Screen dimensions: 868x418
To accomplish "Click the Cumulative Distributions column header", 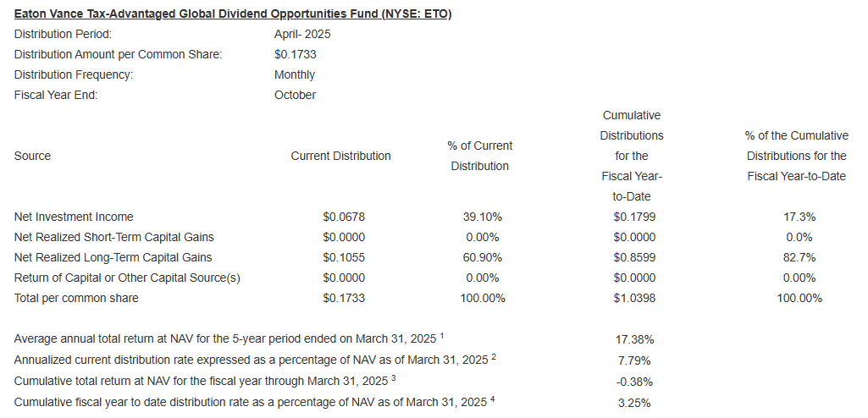I will 631,156.
